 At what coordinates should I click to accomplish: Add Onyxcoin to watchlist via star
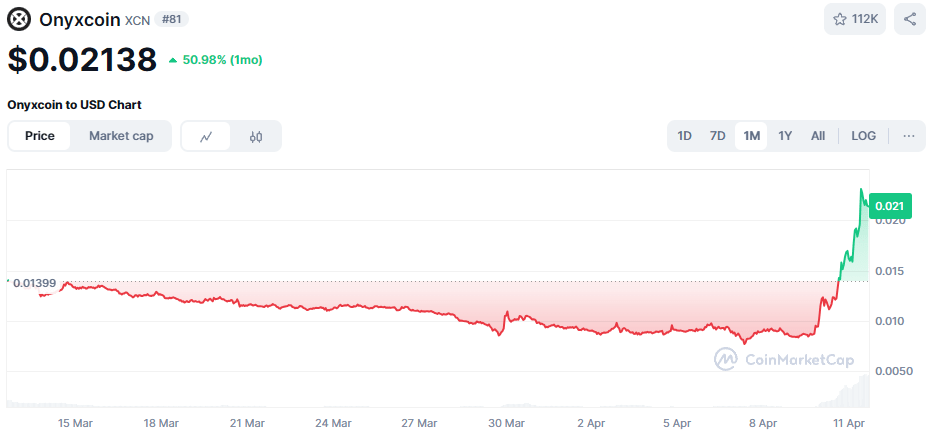tap(855, 19)
